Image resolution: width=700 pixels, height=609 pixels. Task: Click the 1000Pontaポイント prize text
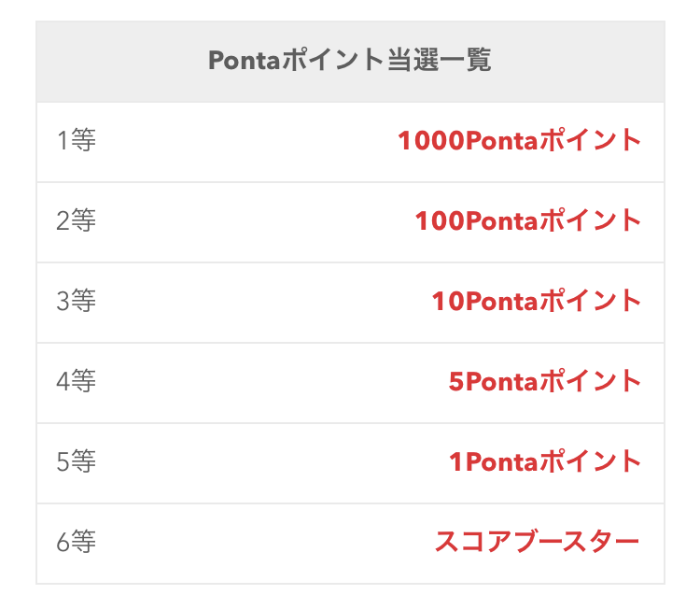pos(519,140)
